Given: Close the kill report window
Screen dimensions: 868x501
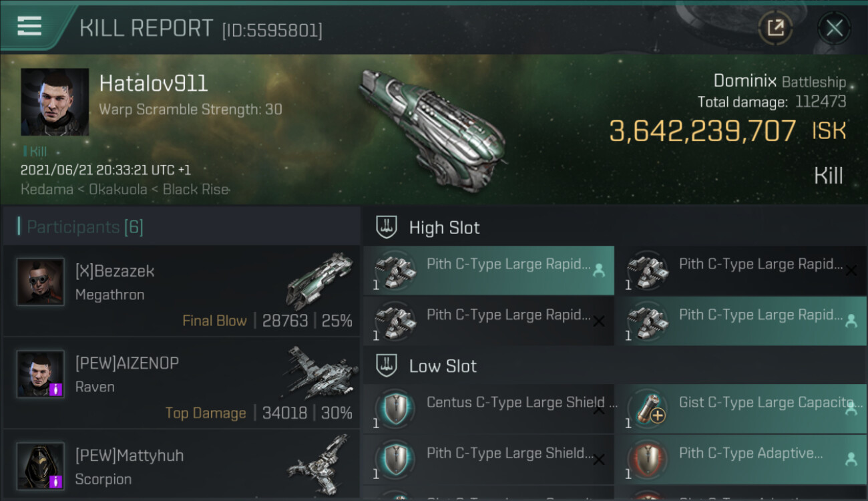Looking at the screenshot, I should (x=834, y=28).
